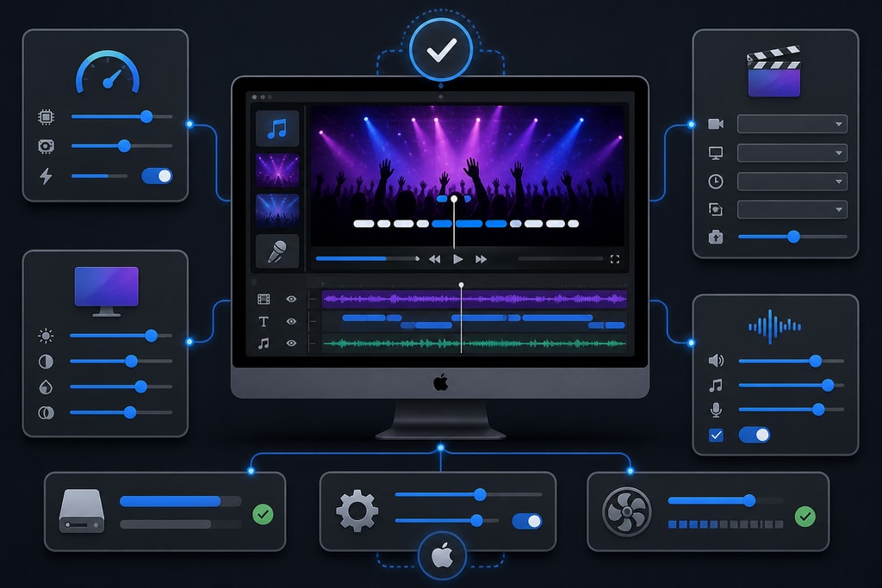Viewport: 882px width, 588px height.
Task: Click the large checkmark circle at top
Action: (441, 50)
